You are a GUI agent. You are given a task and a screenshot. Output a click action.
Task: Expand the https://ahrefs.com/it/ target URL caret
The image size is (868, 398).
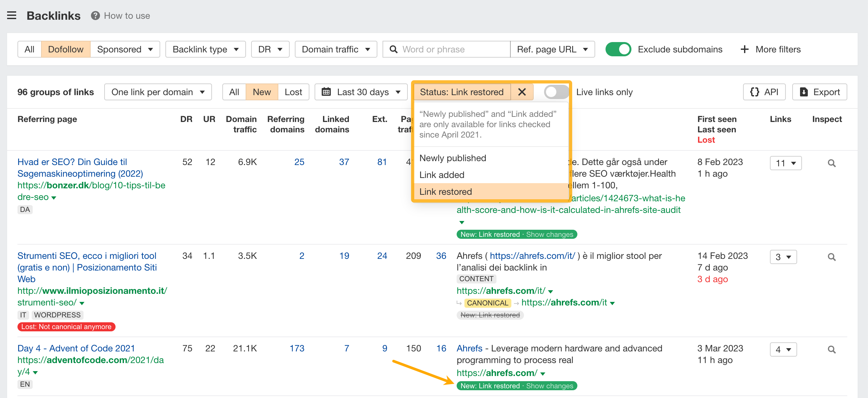click(551, 292)
